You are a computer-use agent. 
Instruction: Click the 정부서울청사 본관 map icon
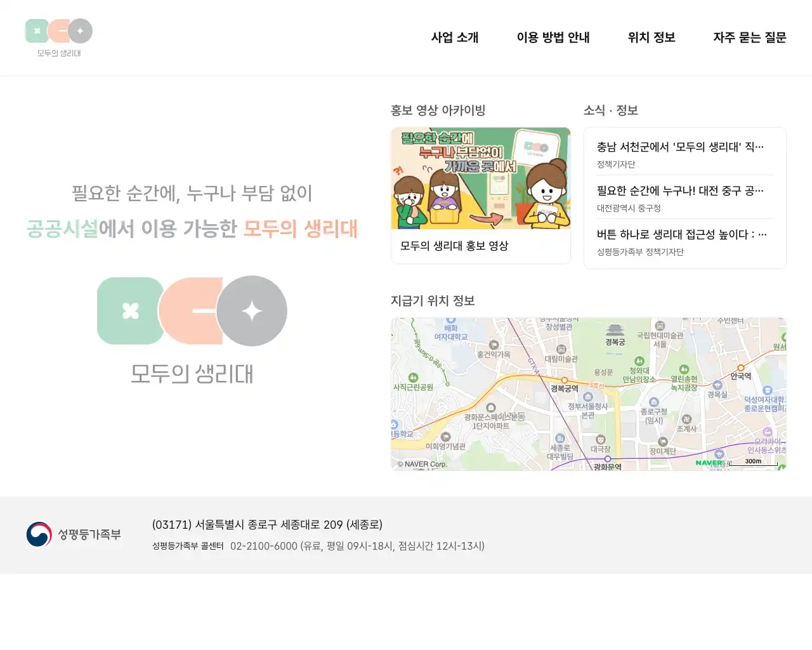587,397
